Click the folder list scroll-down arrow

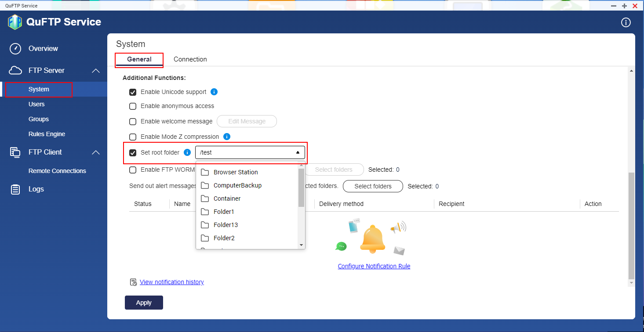(301, 245)
